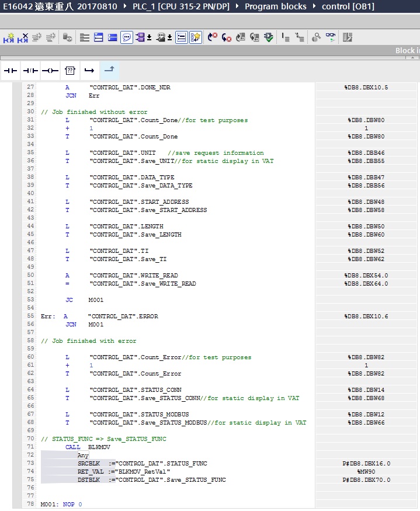Insert an output coil instruction
This screenshot has height=511, width=420.
(50, 70)
